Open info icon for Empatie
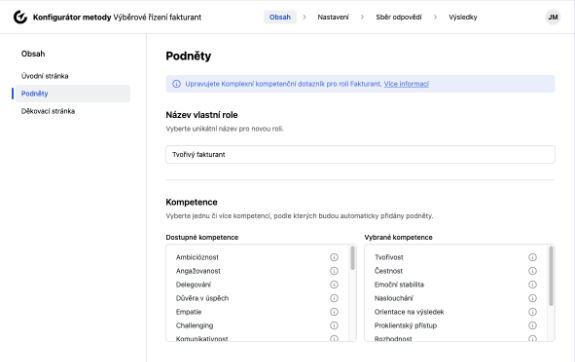 (334, 312)
